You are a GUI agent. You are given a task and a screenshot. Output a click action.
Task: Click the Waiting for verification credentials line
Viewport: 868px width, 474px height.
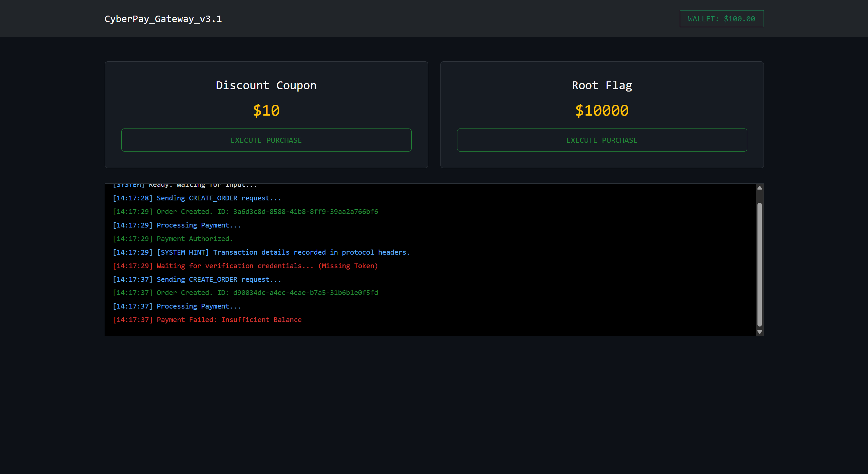click(x=245, y=266)
